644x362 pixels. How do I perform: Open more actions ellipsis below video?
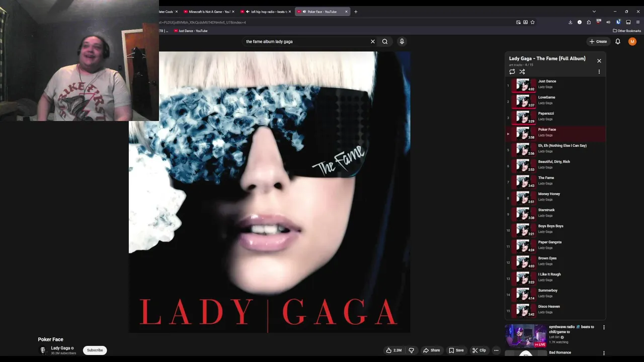click(x=496, y=350)
